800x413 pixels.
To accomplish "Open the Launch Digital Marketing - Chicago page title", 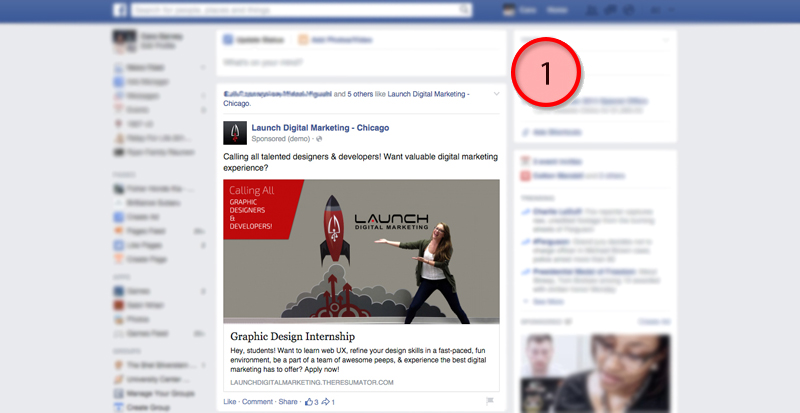I will 320,128.
